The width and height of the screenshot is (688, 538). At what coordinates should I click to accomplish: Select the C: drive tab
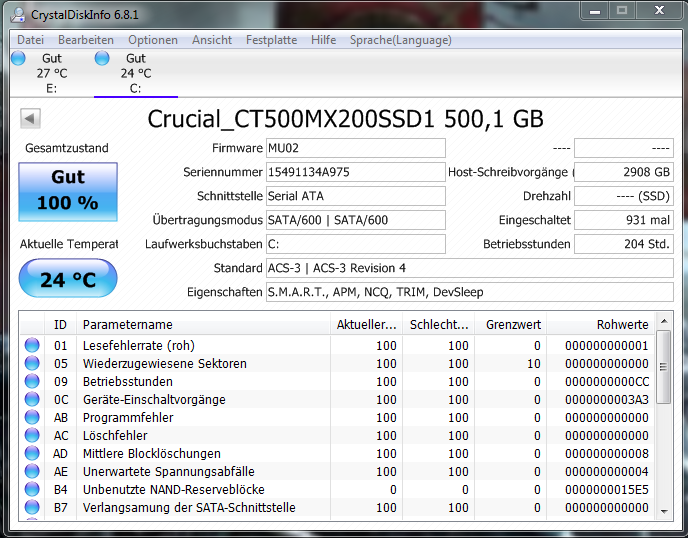pyautogui.click(x=136, y=73)
